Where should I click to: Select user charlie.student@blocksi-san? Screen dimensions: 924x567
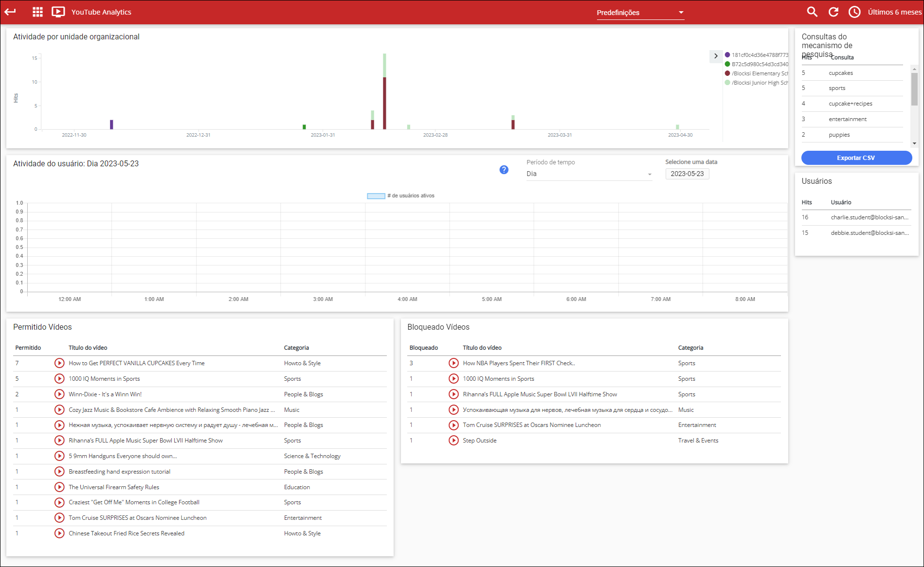point(856,217)
